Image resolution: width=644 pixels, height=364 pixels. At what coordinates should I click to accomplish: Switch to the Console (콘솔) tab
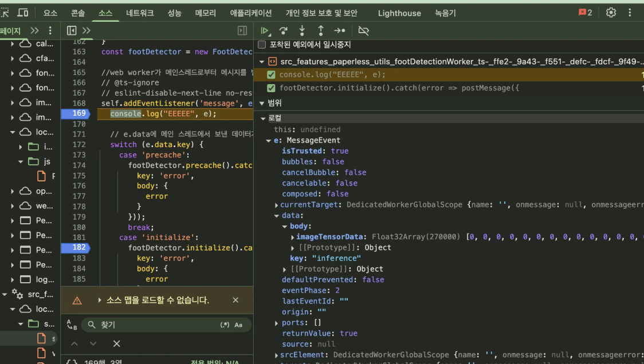[77, 13]
